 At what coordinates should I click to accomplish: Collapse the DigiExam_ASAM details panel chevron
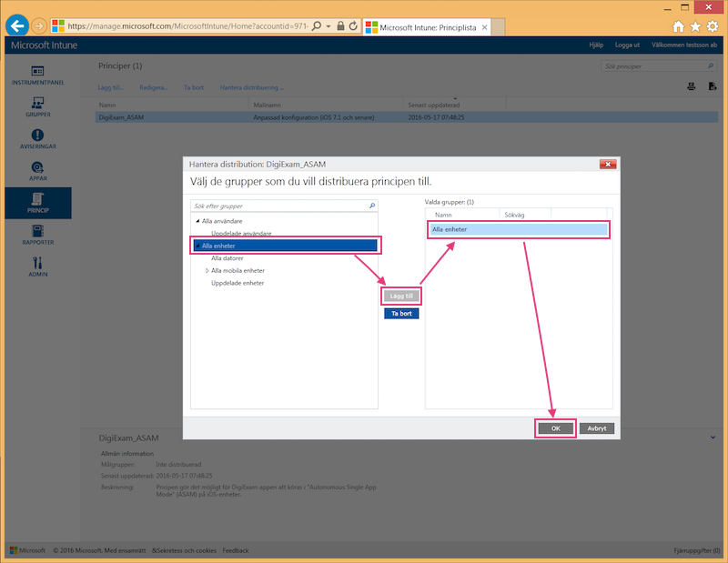coord(713,437)
